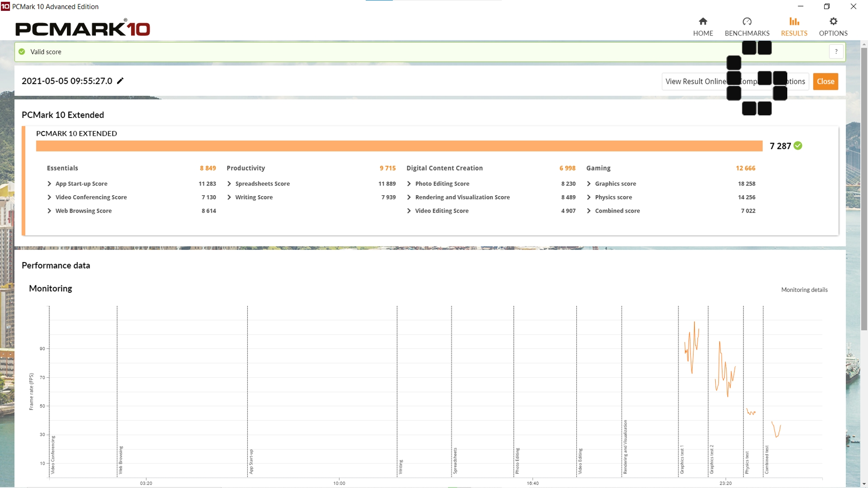Click the question mark help icon
Viewport: 868px width, 488px height.
(x=836, y=52)
